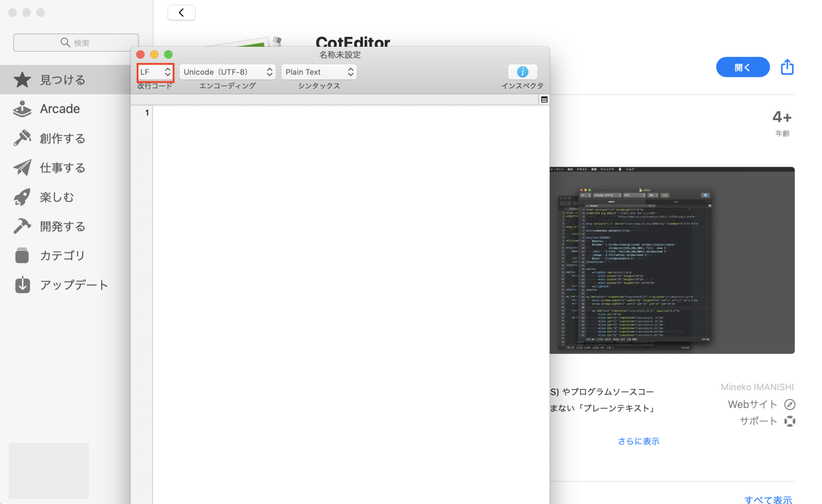Click the star icon beside 見つける

[22, 79]
